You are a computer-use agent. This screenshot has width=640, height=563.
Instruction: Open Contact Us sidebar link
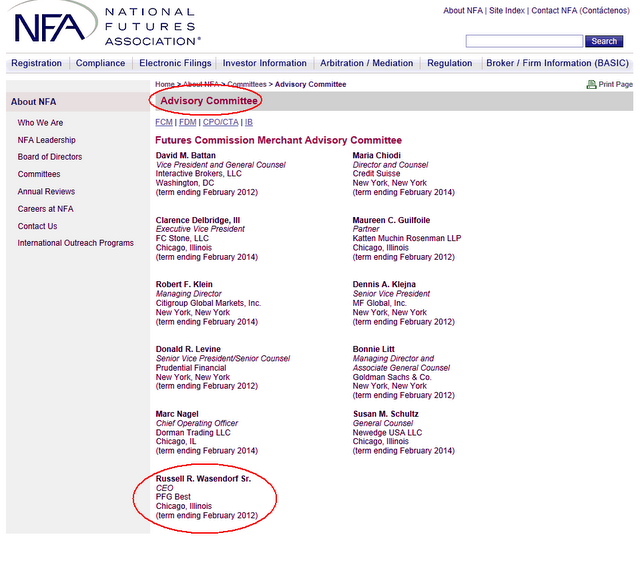click(37, 226)
